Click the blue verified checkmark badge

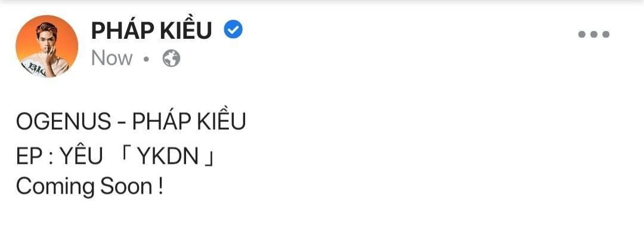(233, 30)
